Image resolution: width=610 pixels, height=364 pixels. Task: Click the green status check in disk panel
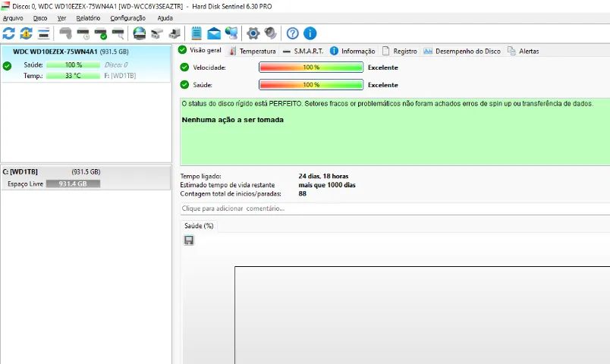point(7,66)
